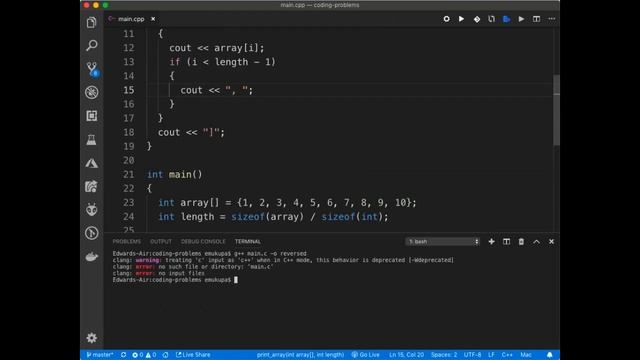
Task: Open the Docker whale view
Action: [91, 257]
